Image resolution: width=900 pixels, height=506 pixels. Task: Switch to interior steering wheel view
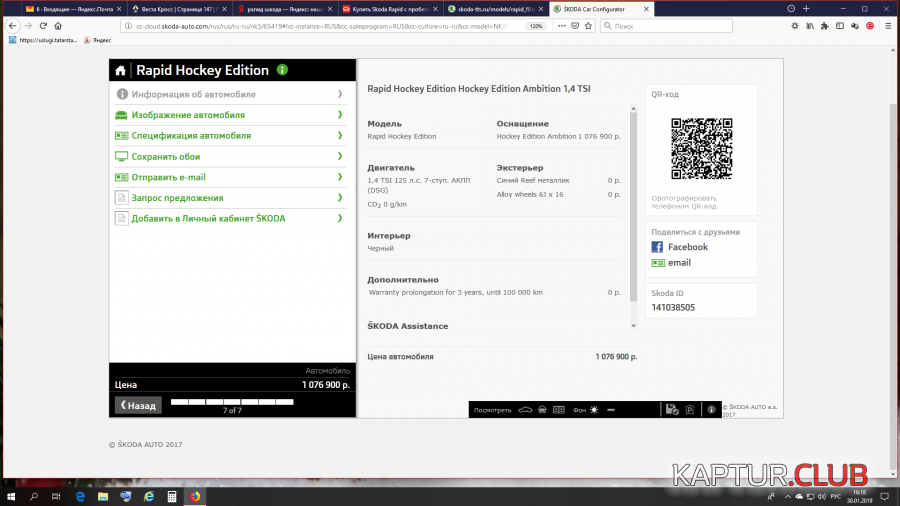[541, 410]
